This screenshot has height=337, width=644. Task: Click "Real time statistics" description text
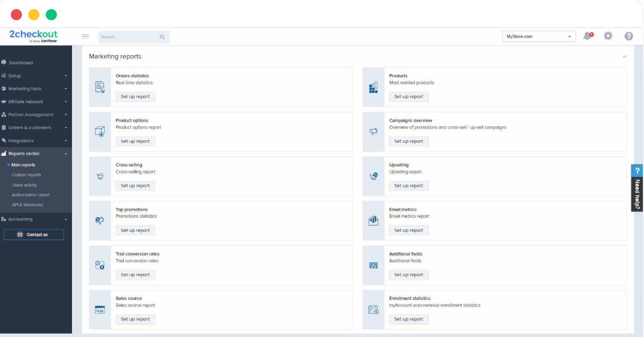134,83
